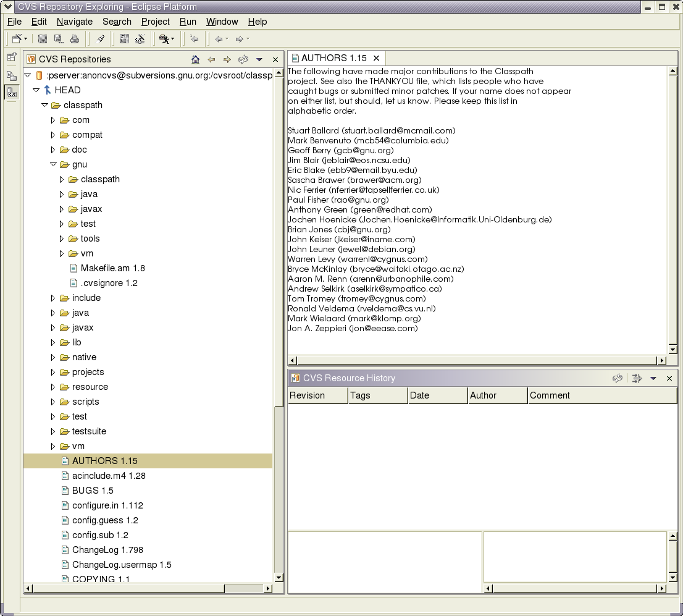The image size is (683, 616).
Task: Click the CVS Repositories horizontal scrollbar thumb
Action: pyautogui.click(x=128, y=589)
